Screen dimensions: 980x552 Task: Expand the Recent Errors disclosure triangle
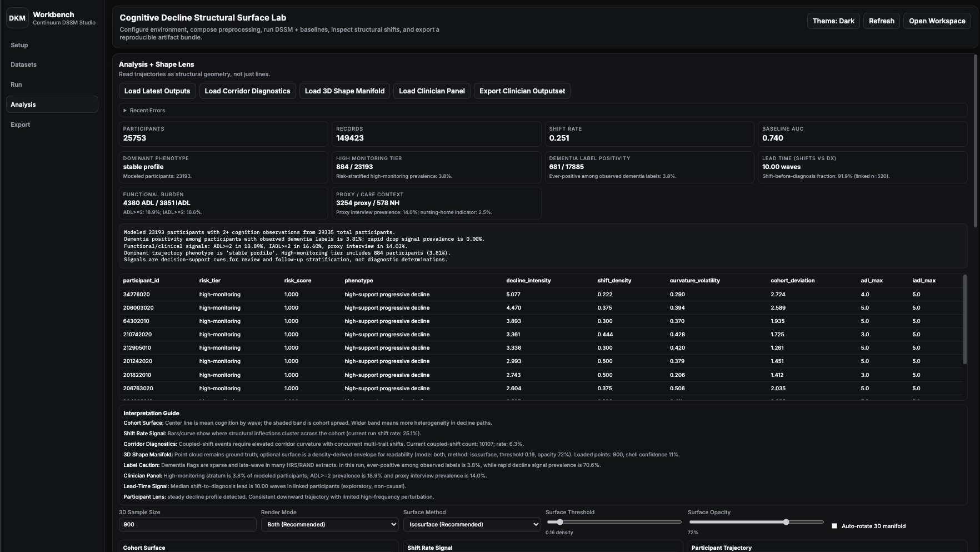coord(125,111)
